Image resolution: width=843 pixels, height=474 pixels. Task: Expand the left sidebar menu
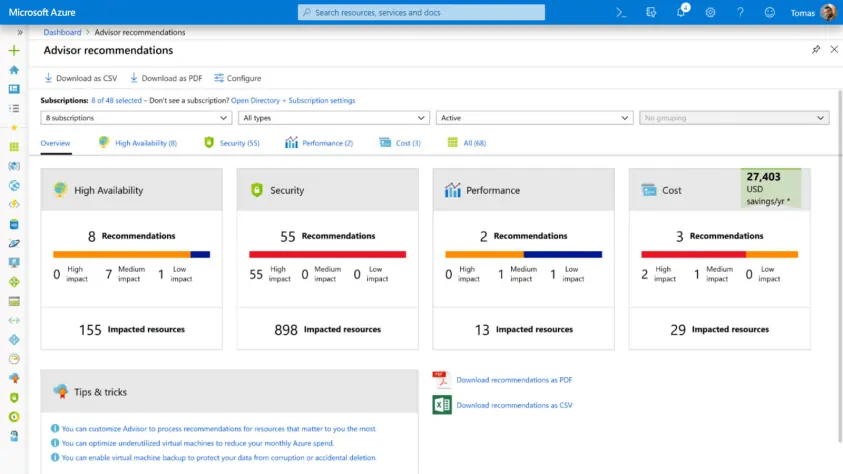(20, 32)
